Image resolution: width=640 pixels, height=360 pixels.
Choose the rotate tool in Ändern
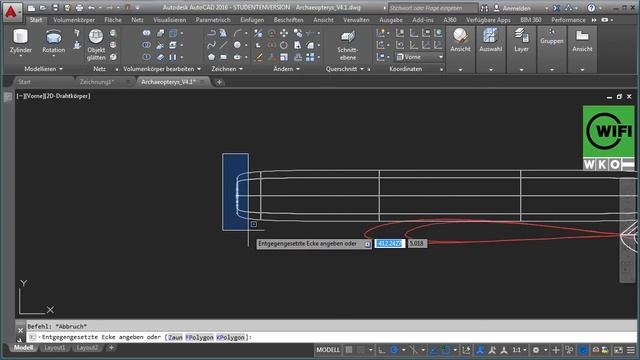pyautogui.click(x=284, y=45)
